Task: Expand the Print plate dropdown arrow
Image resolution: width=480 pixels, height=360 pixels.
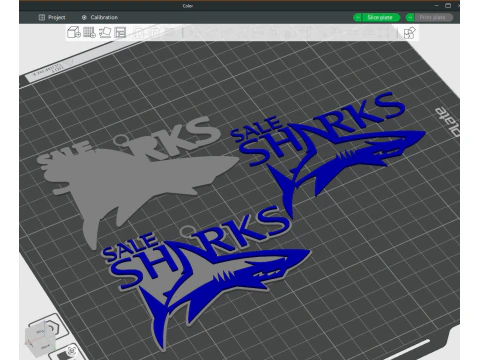Action: pyautogui.click(x=410, y=17)
